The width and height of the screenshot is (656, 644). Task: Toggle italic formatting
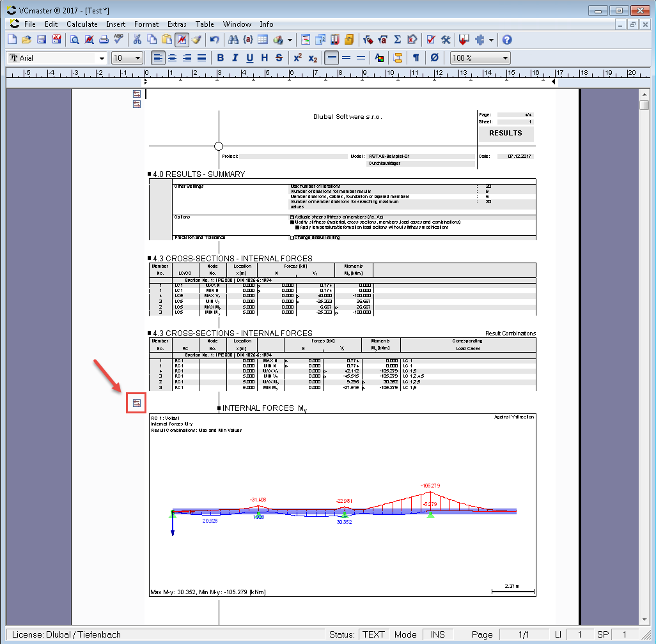(234, 57)
